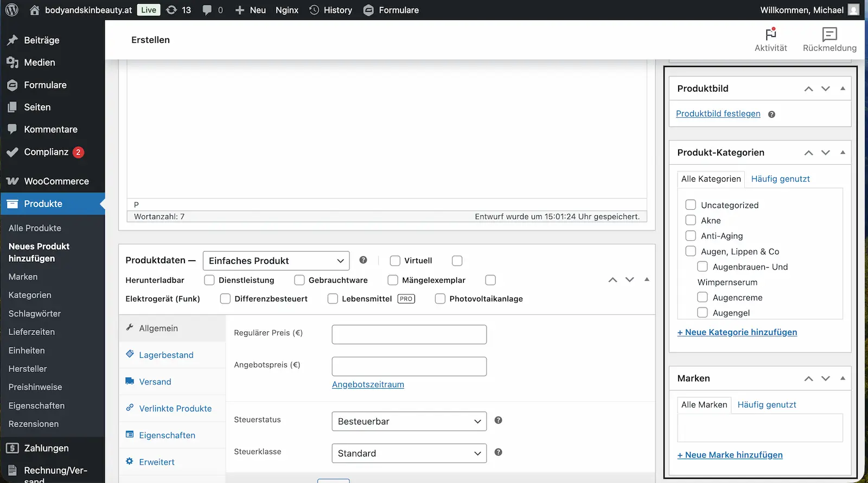Switch to the Lagerbestand tab
Screen dimensions: 868x483
pyautogui.click(x=166, y=355)
